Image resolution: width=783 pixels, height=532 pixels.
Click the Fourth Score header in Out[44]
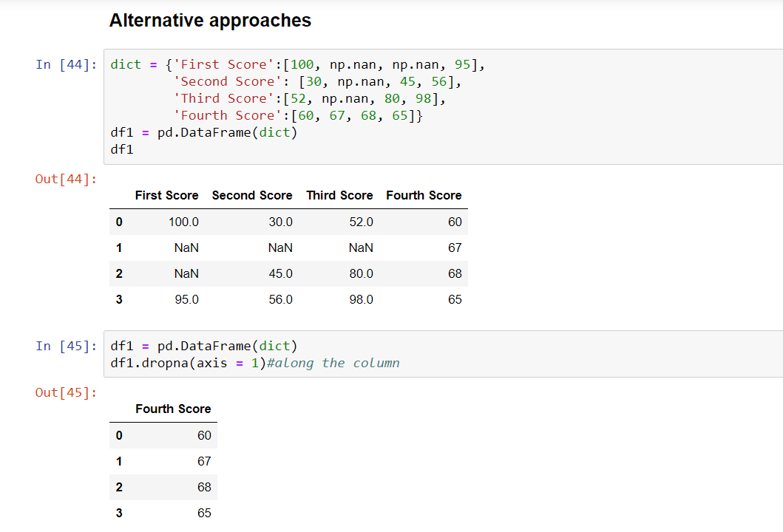click(424, 195)
